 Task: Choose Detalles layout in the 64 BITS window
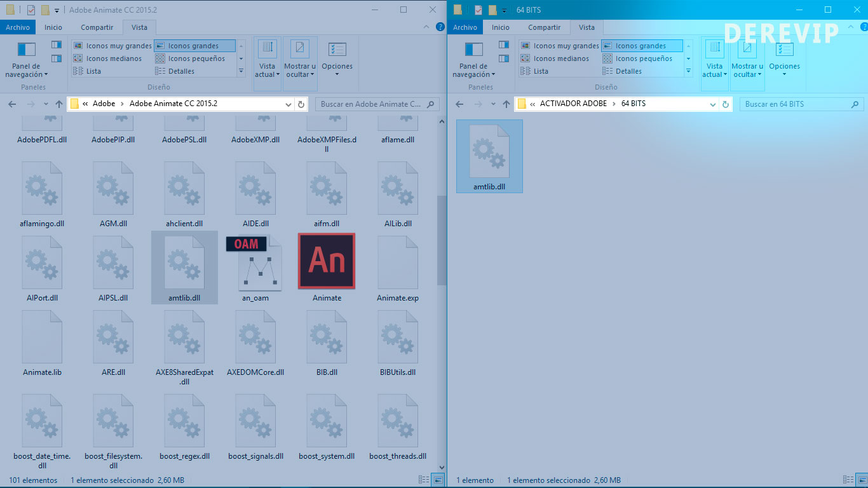[x=621, y=71]
